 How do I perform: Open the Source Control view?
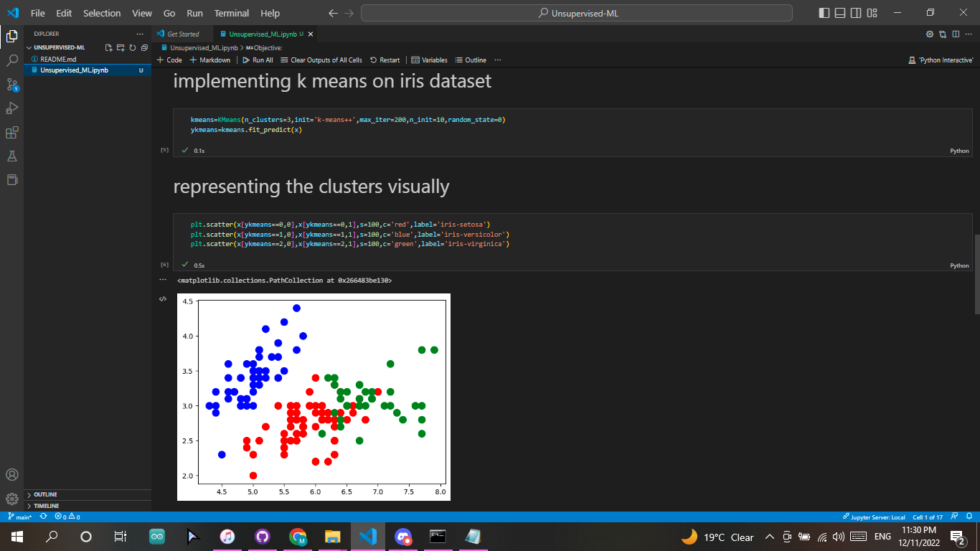[11, 85]
